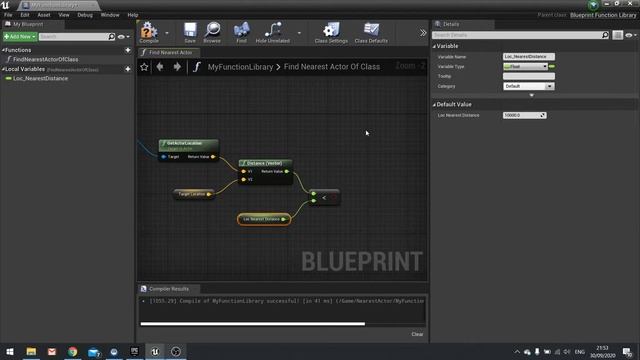Select Find Nearest Actor graph tab
Viewport: 640px width, 360px height.
pos(169,52)
